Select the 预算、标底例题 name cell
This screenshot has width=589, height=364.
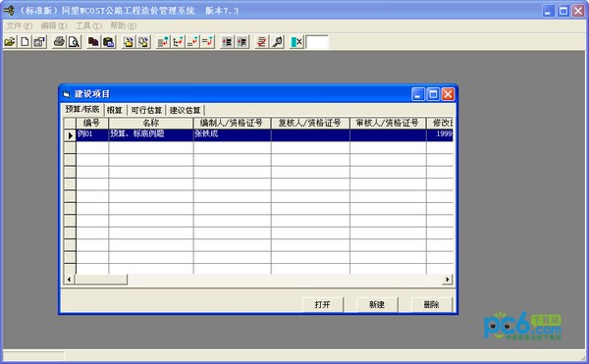pyautogui.click(x=151, y=135)
